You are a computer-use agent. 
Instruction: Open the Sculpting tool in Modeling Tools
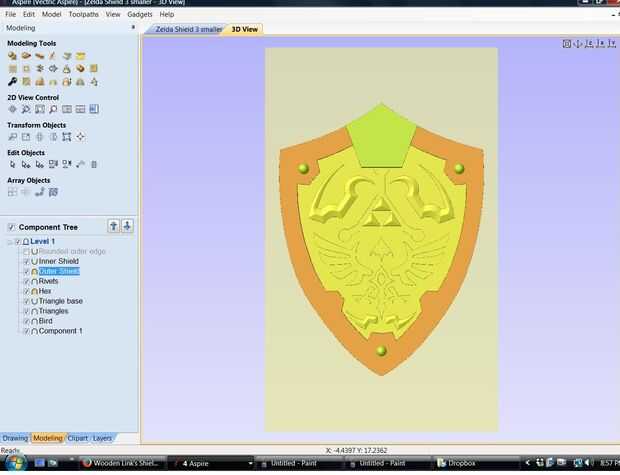[53, 56]
